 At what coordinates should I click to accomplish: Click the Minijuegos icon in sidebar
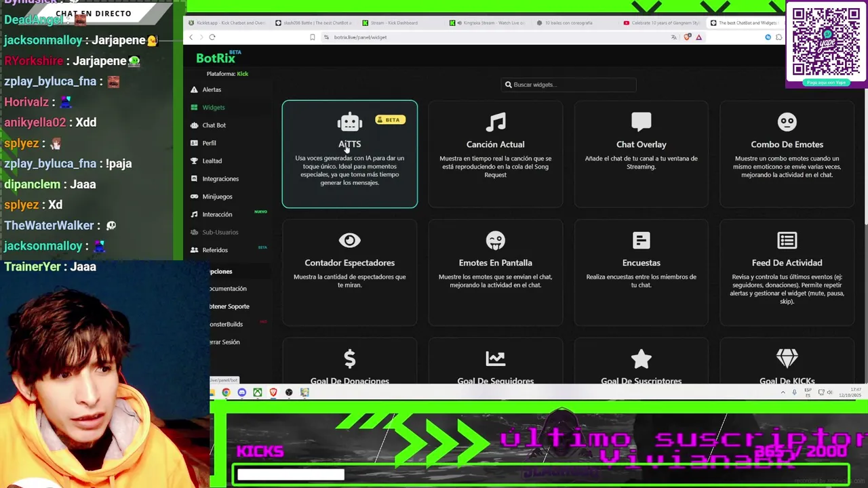(194, 197)
